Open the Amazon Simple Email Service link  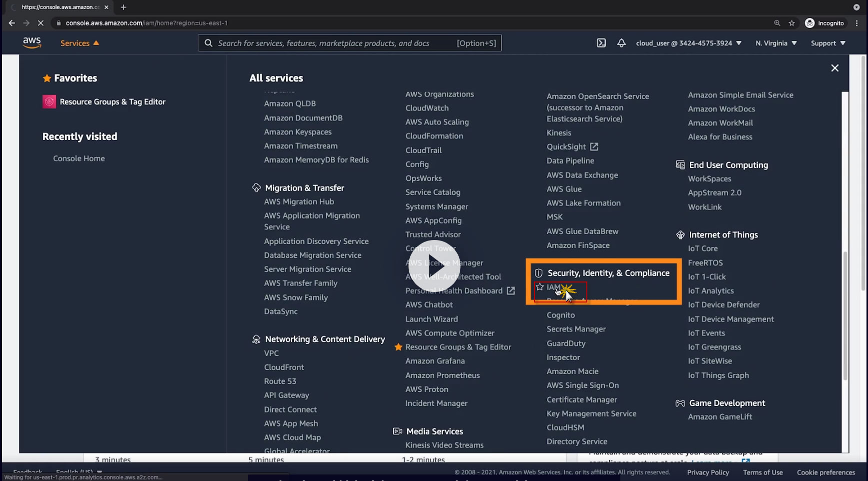point(740,95)
